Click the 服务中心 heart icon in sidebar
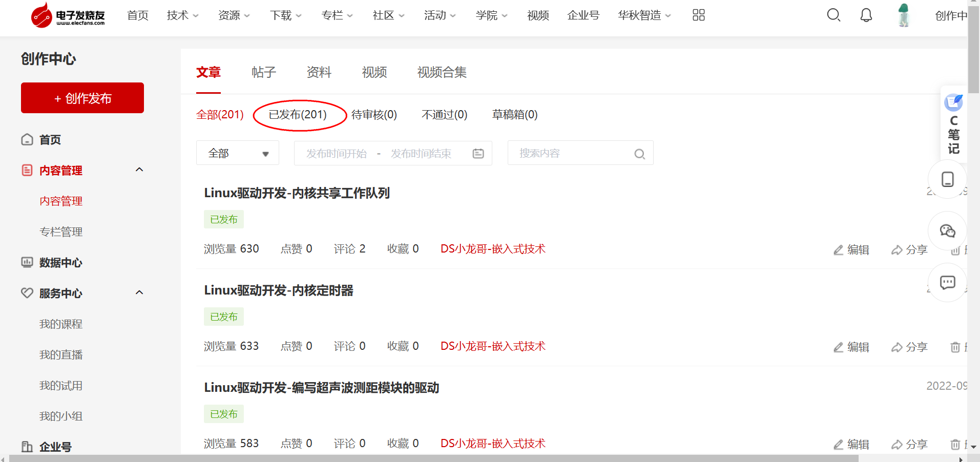This screenshot has height=462, width=980. point(27,293)
